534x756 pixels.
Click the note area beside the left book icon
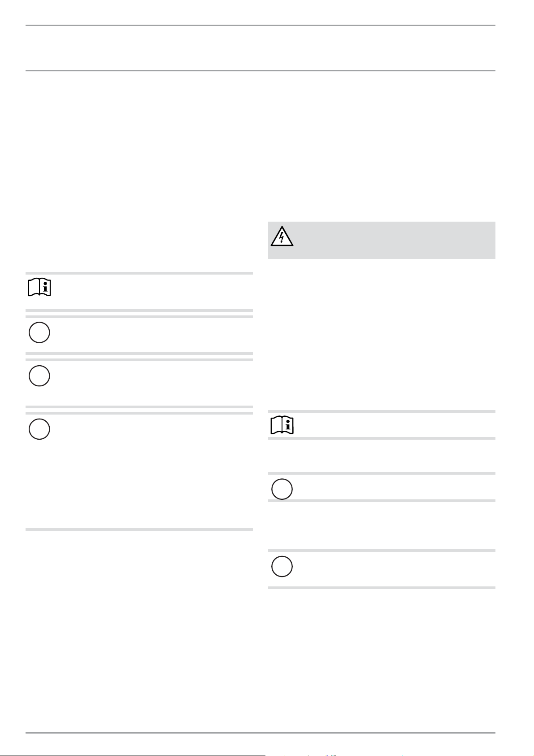pyautogui.click(x=152, y=291)
